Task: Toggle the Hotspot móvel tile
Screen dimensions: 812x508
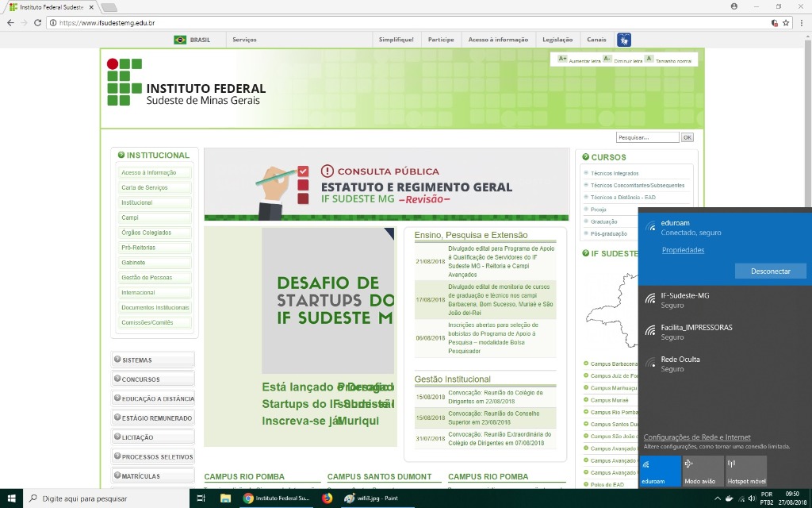Action: coord(745,471)
